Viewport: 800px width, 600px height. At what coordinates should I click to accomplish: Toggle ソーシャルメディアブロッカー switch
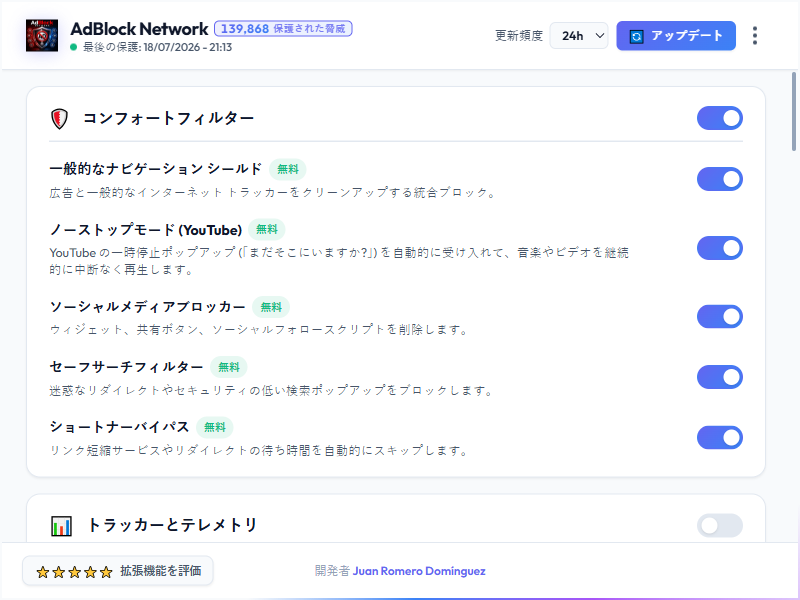coord(719,316)
